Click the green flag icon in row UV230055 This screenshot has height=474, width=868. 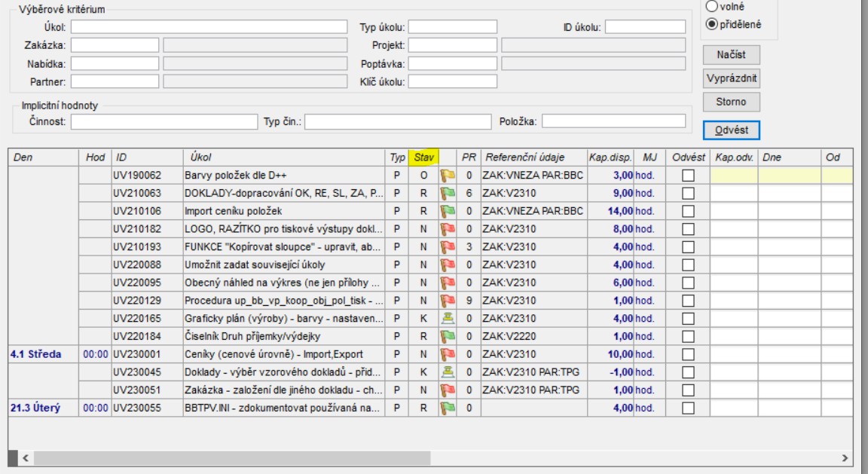coord(448,408)
